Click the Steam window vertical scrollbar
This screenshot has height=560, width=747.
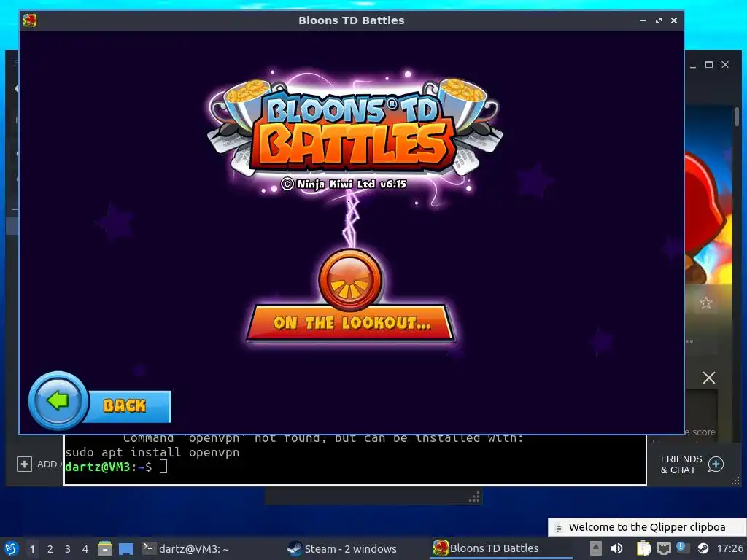[737, 117]
